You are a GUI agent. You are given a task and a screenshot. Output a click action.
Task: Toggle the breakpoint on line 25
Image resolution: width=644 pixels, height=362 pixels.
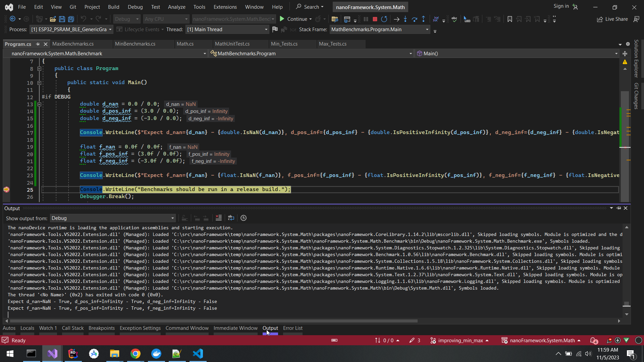pyautogui.click(x=6, y=190)
